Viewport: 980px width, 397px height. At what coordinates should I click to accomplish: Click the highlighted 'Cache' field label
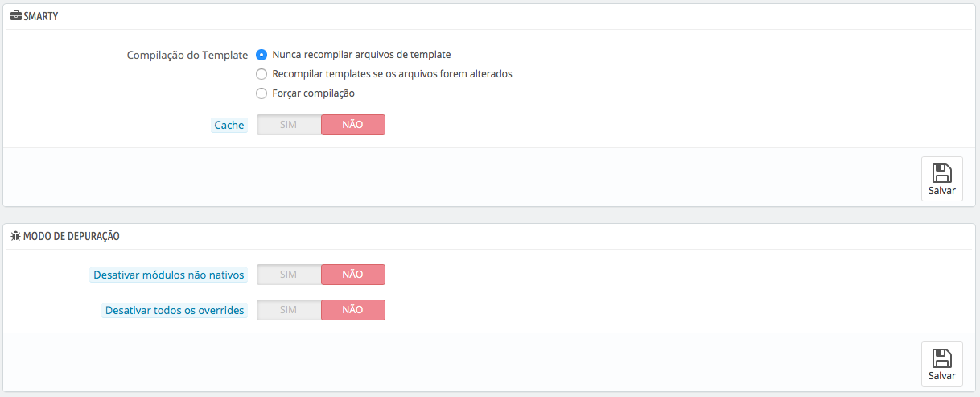click(x=229, y=126)
